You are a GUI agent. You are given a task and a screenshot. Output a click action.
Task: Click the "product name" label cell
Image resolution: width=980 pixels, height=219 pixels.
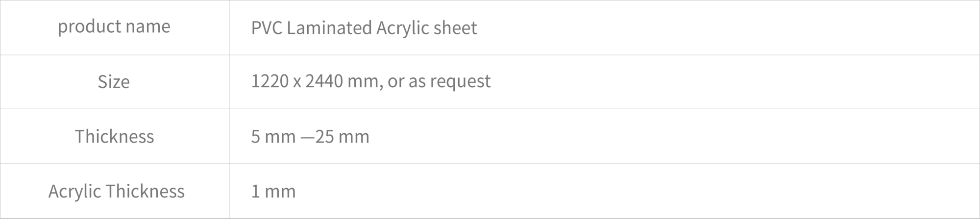pos(114,27)
